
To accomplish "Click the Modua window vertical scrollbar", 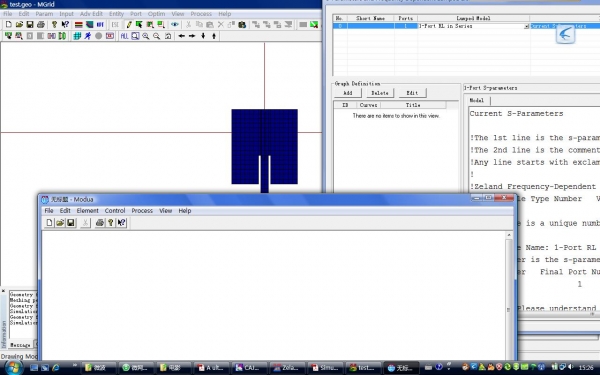I will pos(509,295).
